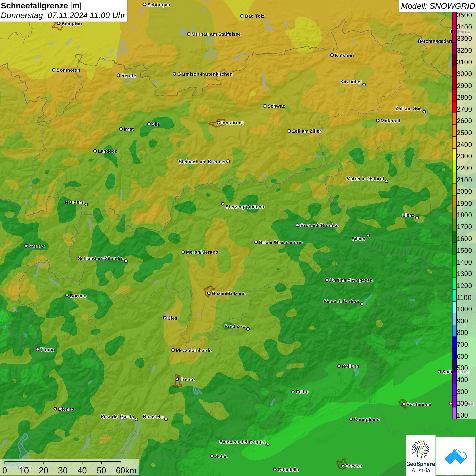The width and height of the screenshot is (476, 476).
Task: Click the Predazzo label
Action: (x=235, y=326)
